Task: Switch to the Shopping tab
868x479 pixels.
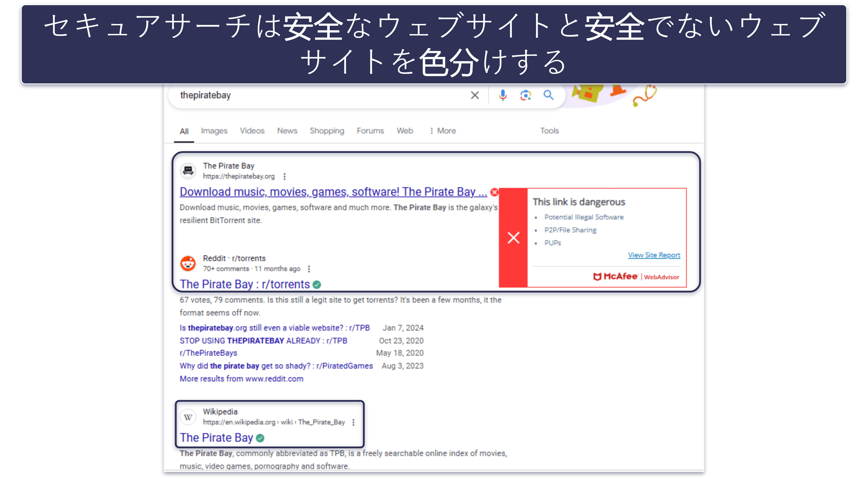Action: point(327,131)
